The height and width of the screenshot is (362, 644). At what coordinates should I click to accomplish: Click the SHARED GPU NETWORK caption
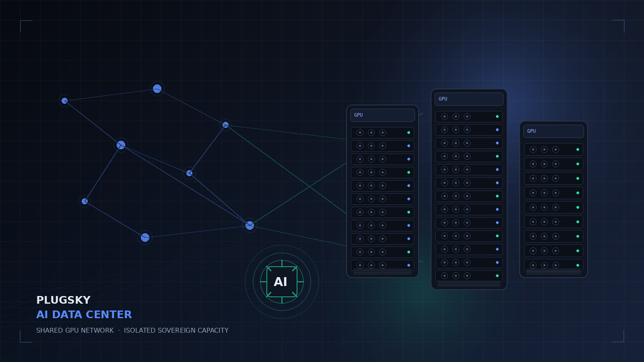pos(75,330)
